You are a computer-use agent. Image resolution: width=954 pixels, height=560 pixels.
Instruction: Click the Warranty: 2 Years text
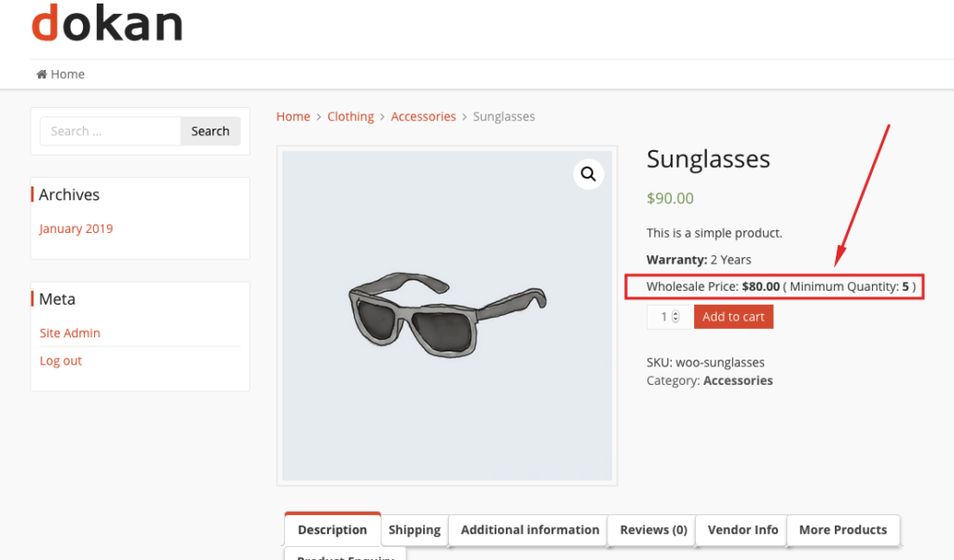[699, 259]
